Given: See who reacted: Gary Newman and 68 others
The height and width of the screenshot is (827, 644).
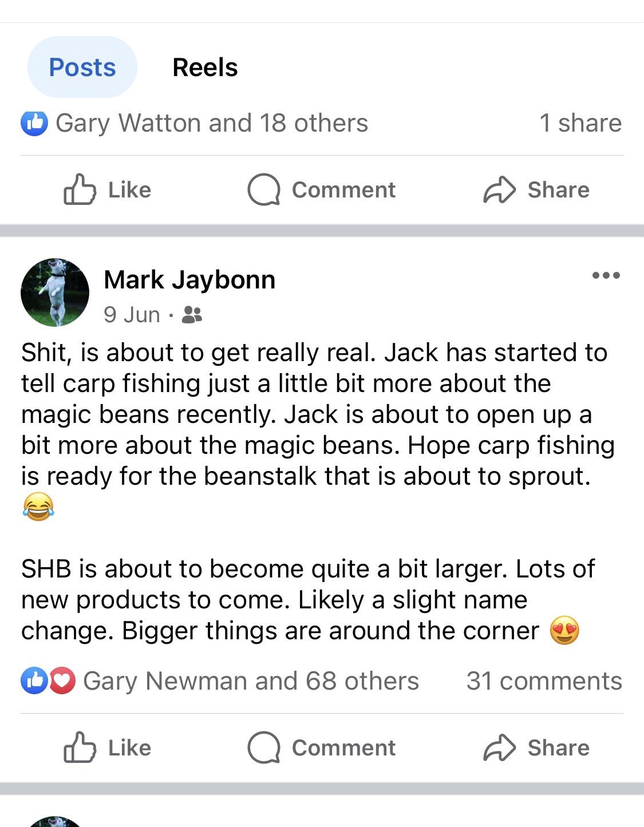Looking at the screenshot, I should (x=251, y=681).
